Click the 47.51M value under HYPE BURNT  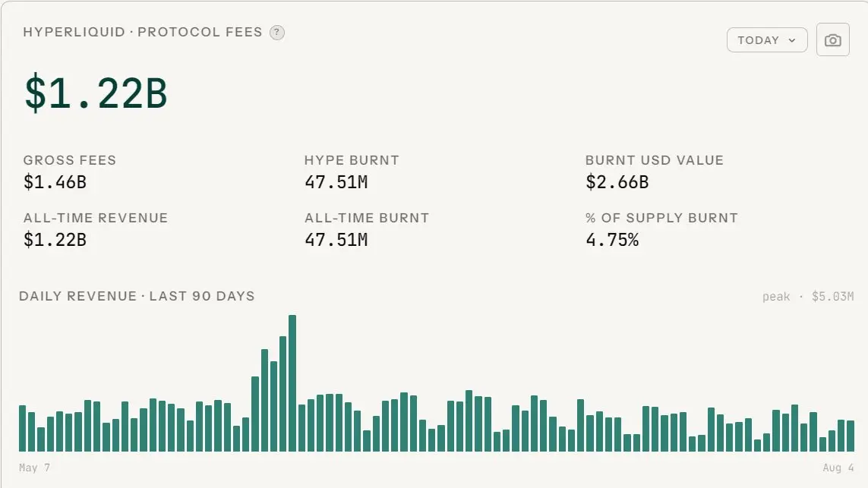tap(336, 182)
